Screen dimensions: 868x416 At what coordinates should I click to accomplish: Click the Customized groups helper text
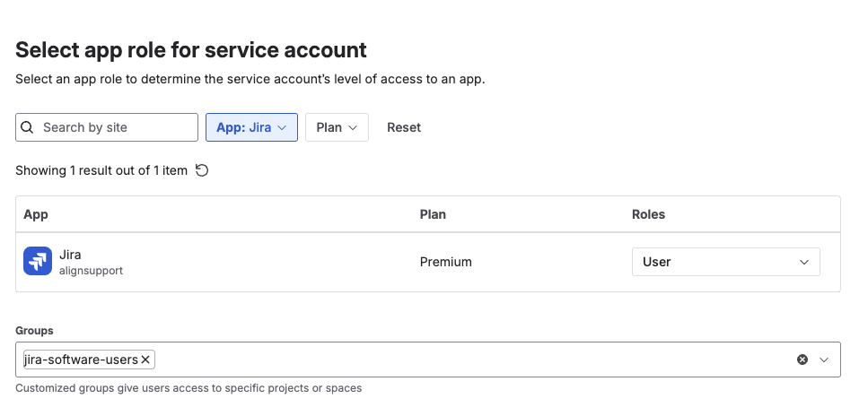(x=189, y=388)
